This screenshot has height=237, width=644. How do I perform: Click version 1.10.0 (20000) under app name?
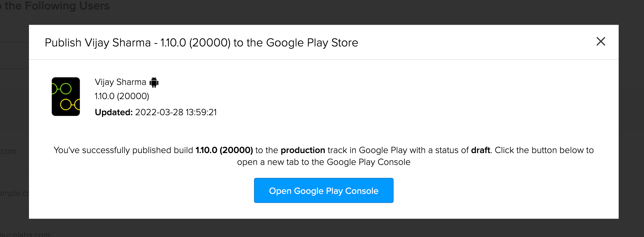pos(122,96)
